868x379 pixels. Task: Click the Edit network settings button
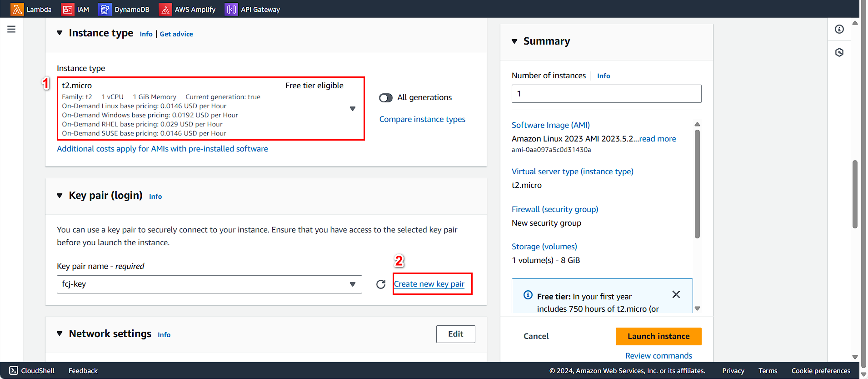pos(456,334)
